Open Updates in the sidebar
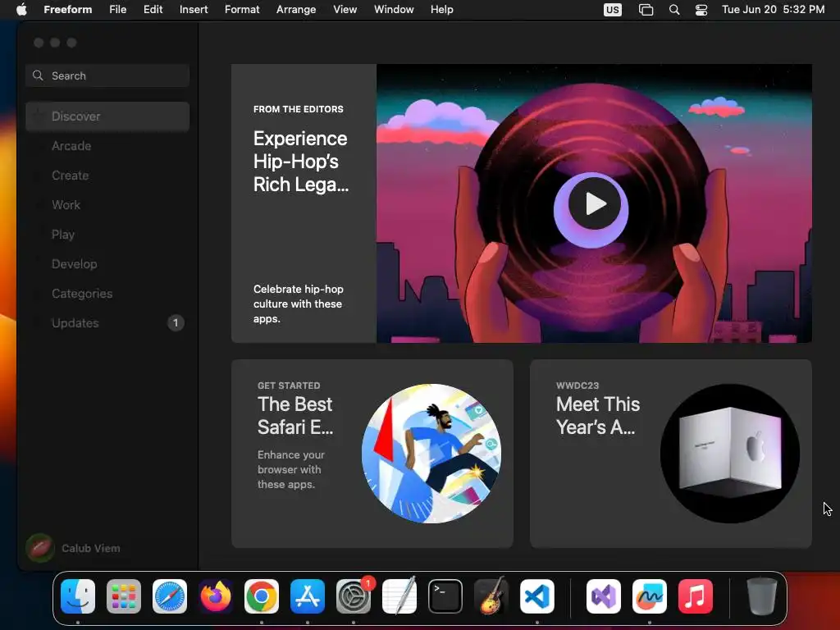The image size is (840, 630). tap(107, 323)
